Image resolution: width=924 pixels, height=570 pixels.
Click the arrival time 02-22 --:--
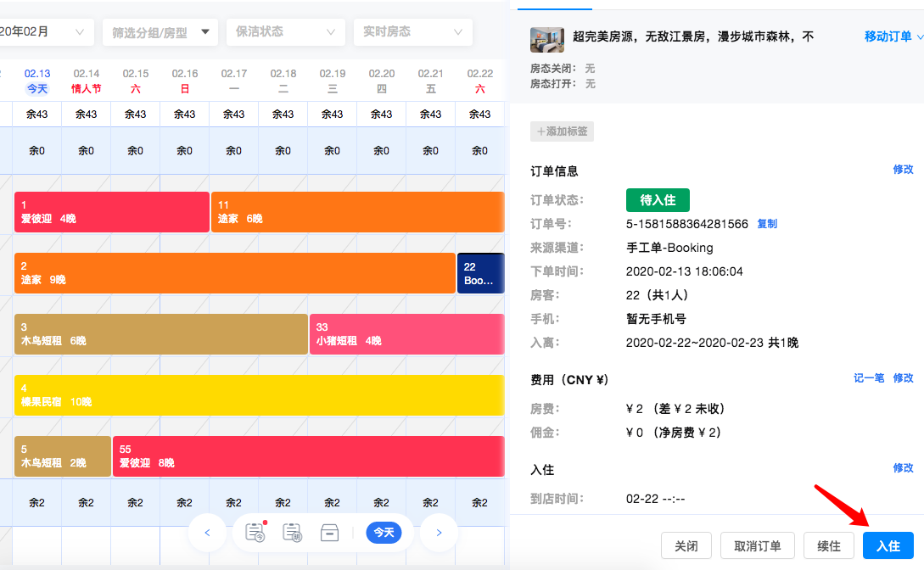[655, 499]
